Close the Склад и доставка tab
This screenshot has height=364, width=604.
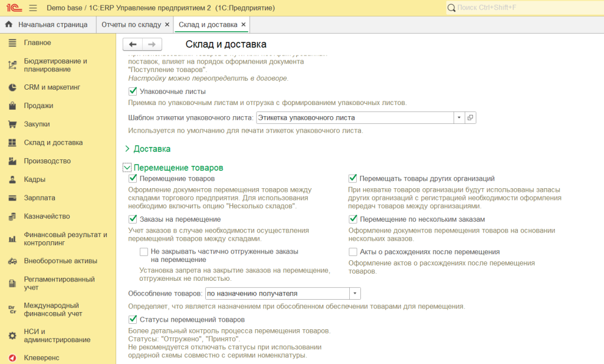pyautogui.click(x=244, y=25)
